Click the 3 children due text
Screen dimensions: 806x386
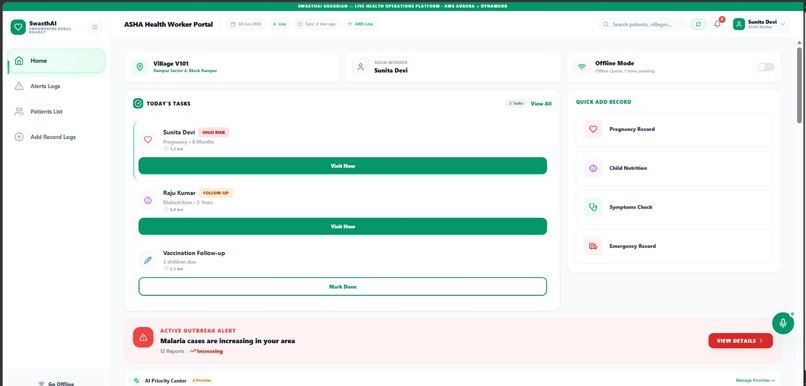pos(179,262)
